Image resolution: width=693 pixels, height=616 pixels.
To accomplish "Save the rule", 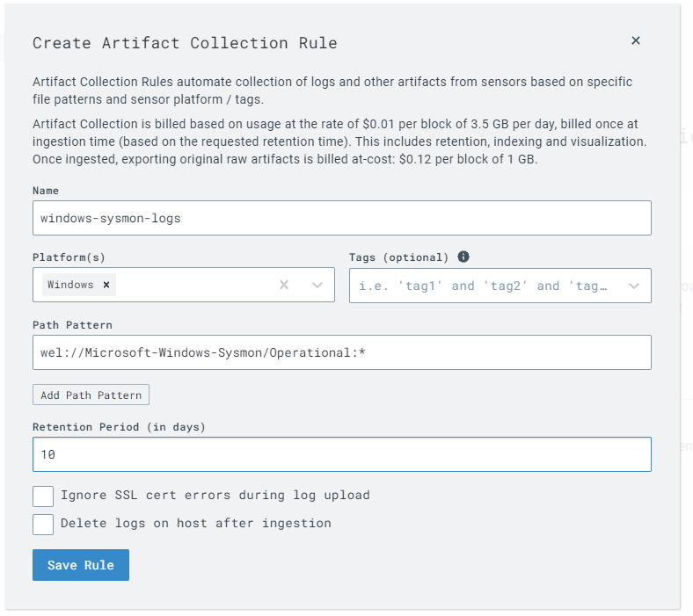I will coord(81,565).
